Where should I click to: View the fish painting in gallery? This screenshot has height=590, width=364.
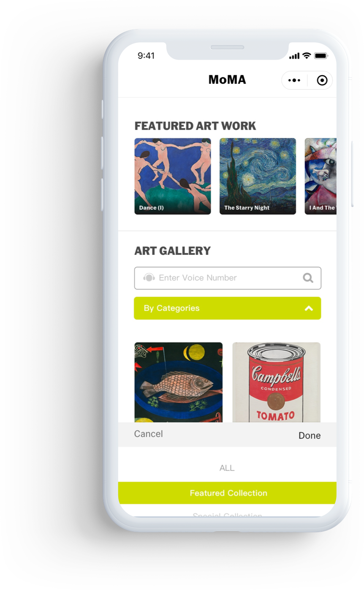pyautogui.click(x=178, y=382)
